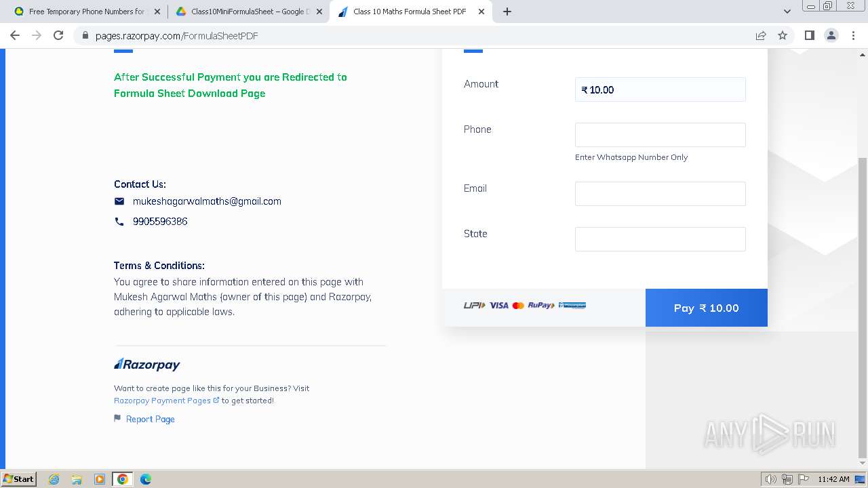868x488 pixels.
Task: Open a new browser tab
Action: click(507, 12)
